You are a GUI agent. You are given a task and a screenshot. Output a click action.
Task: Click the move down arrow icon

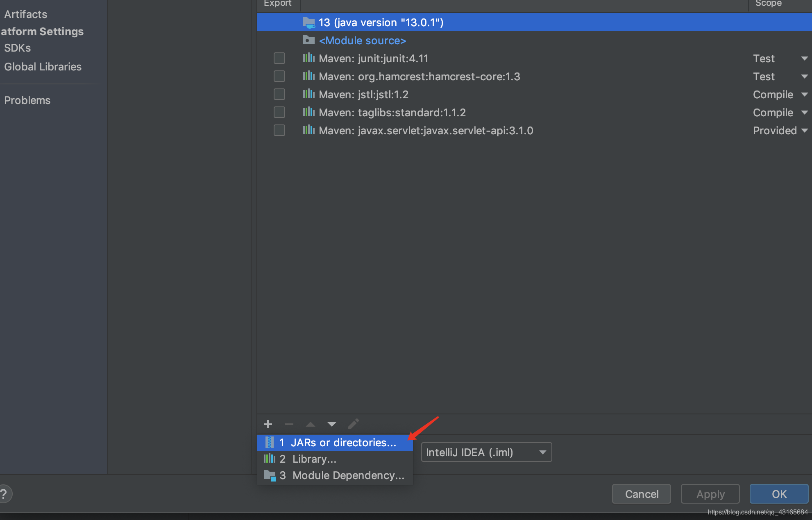[332, 424]
